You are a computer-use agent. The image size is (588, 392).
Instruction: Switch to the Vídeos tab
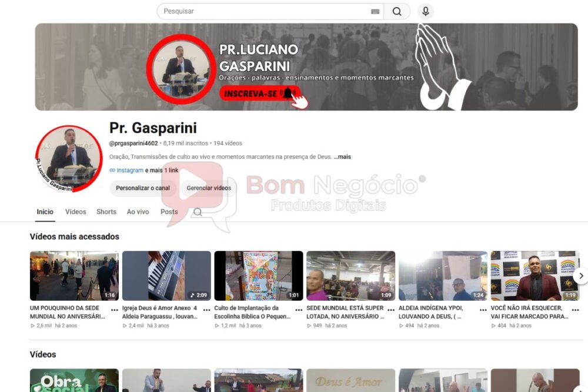click(x=76, y=212)
